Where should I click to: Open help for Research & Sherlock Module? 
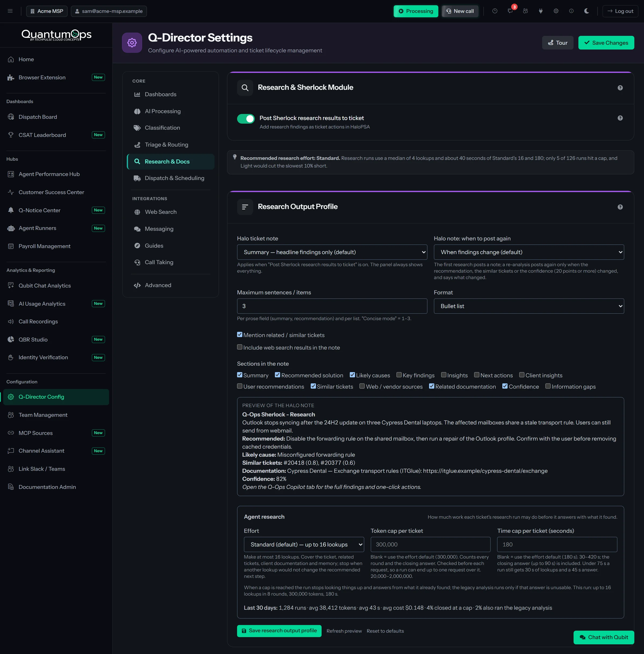point(620,88)
